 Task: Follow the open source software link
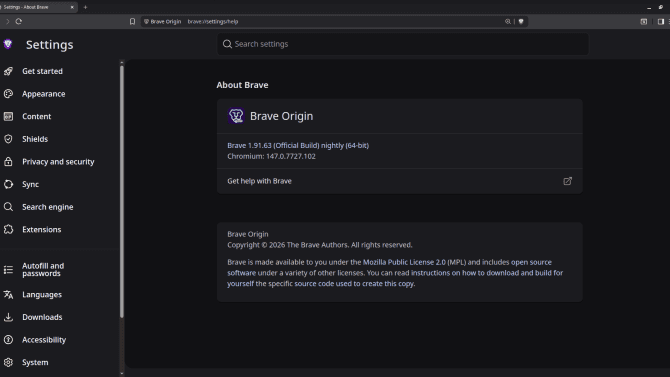click(389, 267)
